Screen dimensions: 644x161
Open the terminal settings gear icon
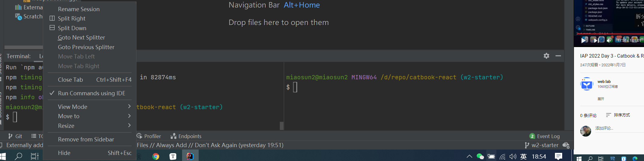click(x=546, y=56)
